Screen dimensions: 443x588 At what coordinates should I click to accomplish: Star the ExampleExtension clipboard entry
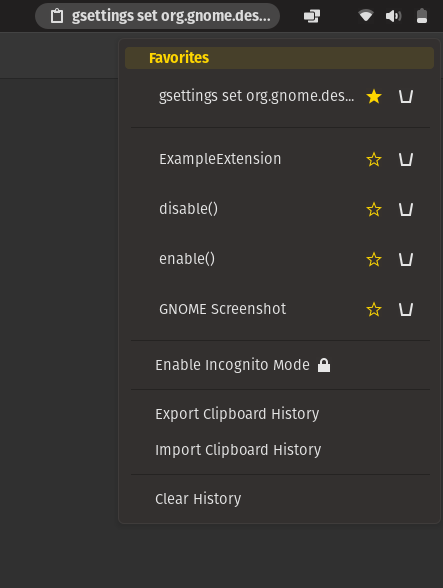coord(374,159)
